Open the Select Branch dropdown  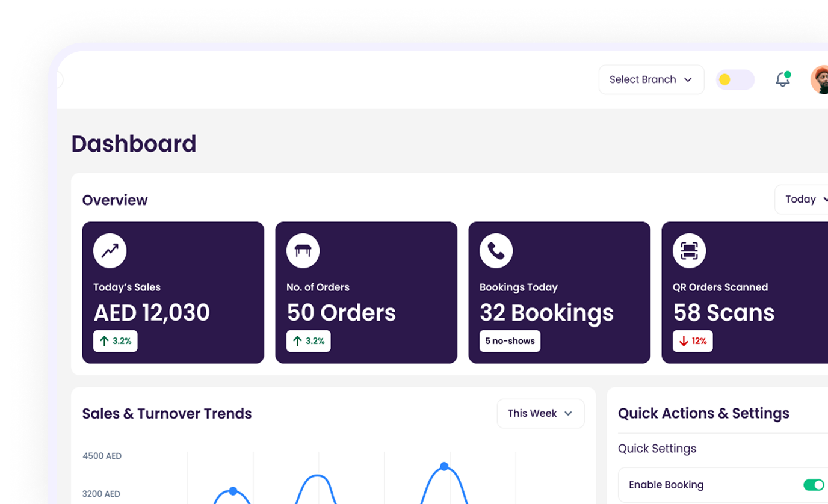tap(651, 79)
